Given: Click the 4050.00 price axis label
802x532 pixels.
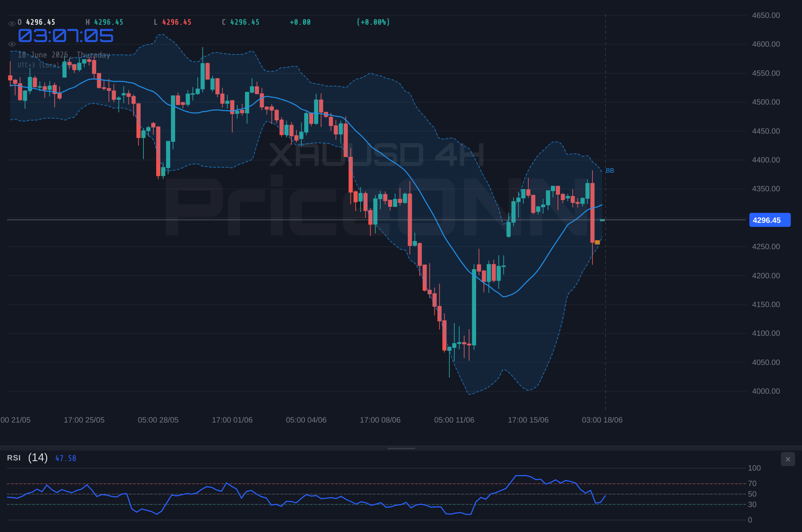Looking at the screenshot, I should pyautogui.click(x=766, y=363).
